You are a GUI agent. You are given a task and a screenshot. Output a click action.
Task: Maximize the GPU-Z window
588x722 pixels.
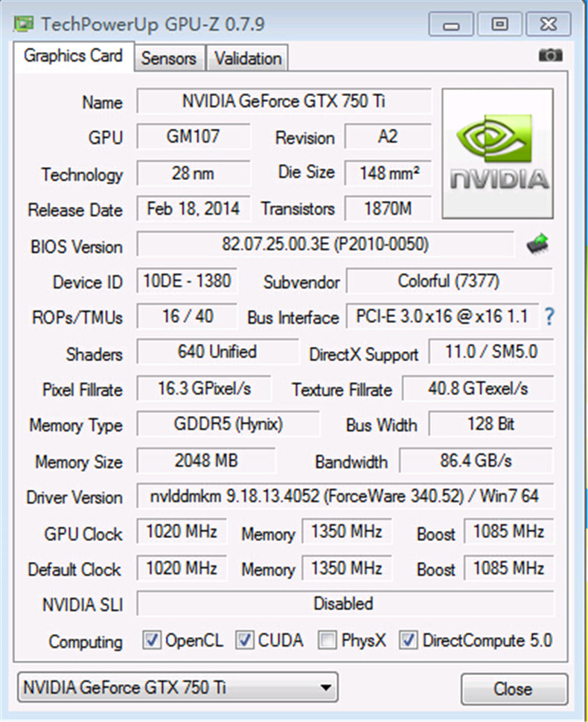tap(499, 25)
